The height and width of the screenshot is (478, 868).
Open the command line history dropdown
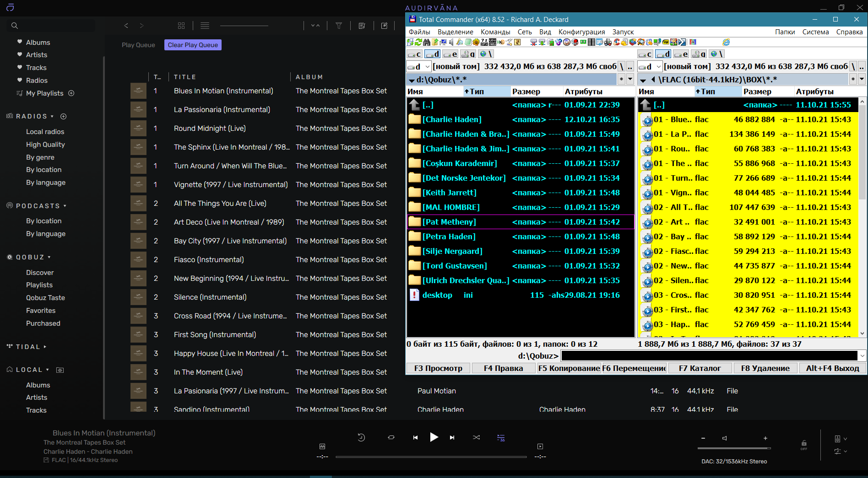(x=863, y=356)
